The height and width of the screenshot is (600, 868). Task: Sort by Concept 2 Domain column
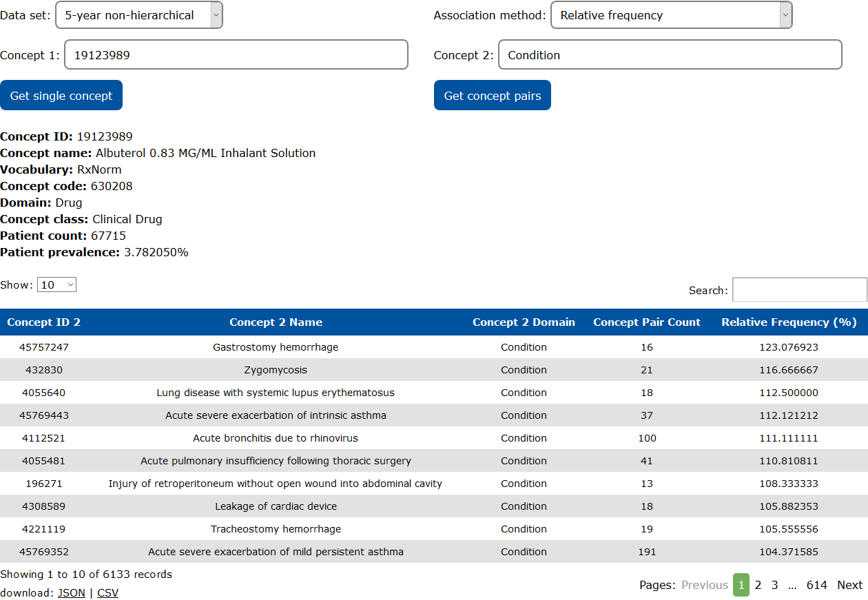pos(524,322)
